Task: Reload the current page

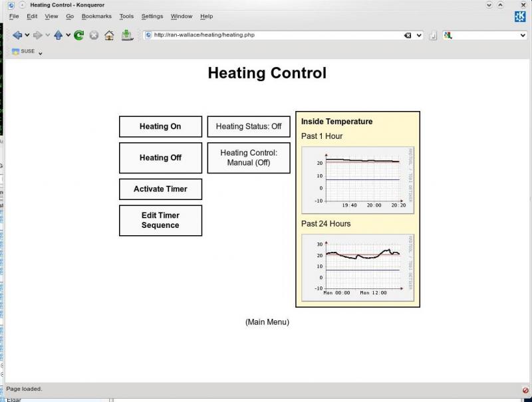Action: coord(79,35)
